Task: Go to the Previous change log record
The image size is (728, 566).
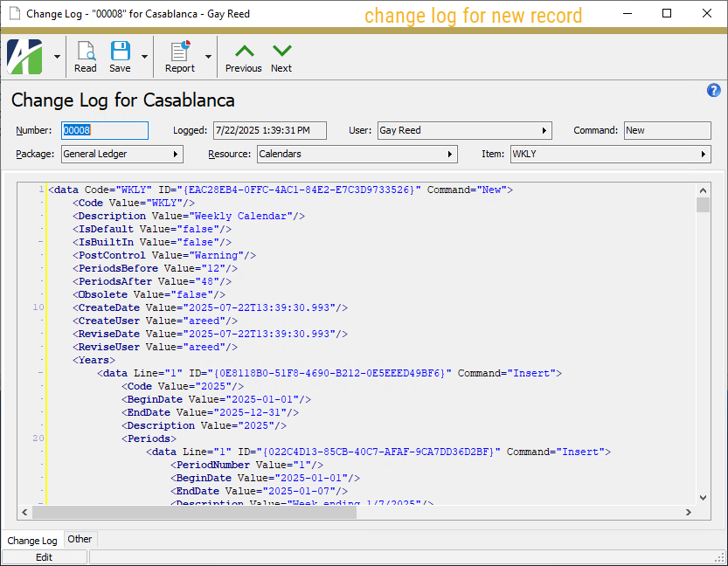Action: tap(244, 58)
